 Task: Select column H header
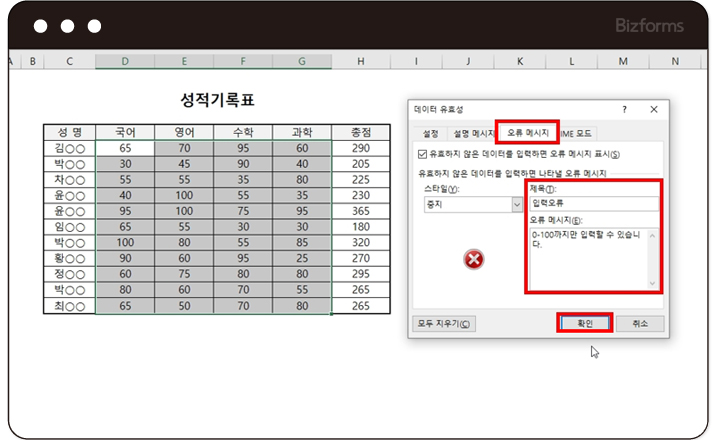point(361,62)
